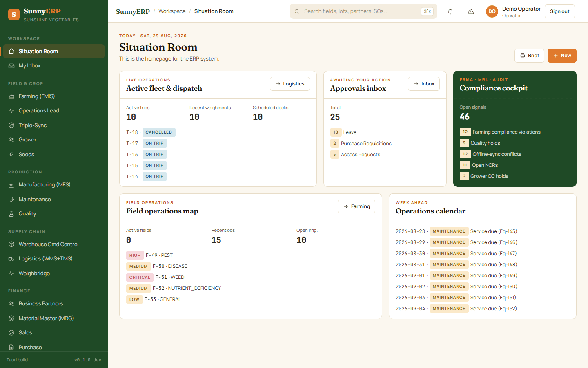Click the SunnyERP logo icon

[14, 15]
